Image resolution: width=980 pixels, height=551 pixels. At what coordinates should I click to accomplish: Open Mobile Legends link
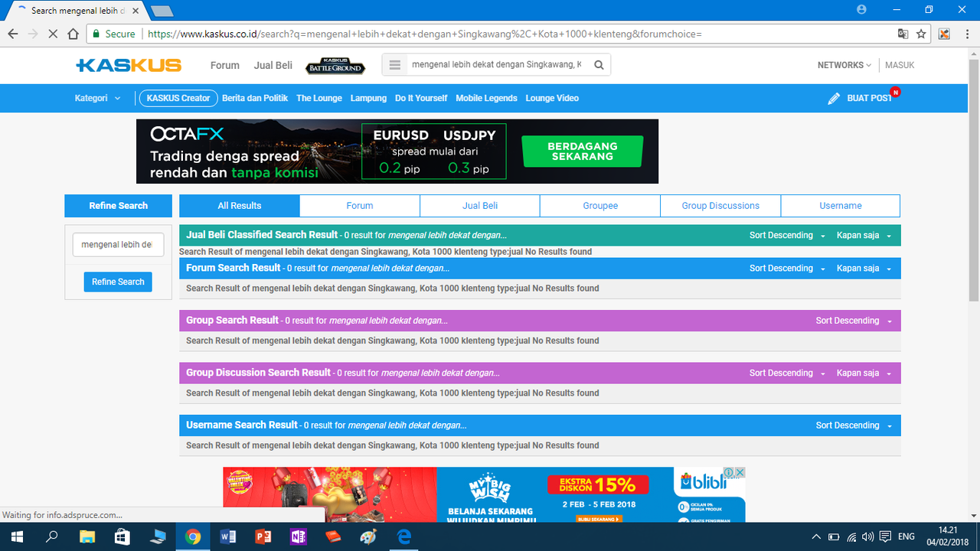[486, 98]
